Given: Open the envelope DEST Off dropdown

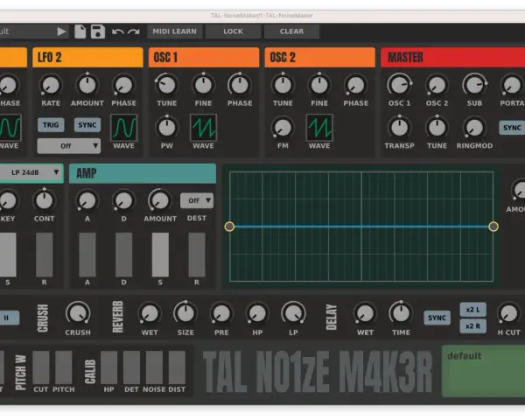Looking at the screenshot, I should point(197,200).
